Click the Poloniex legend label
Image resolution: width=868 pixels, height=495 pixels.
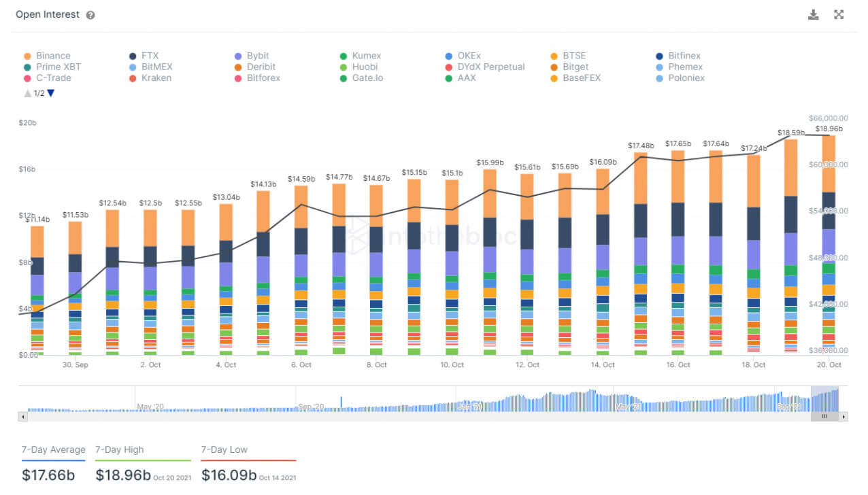pos(686,78)
